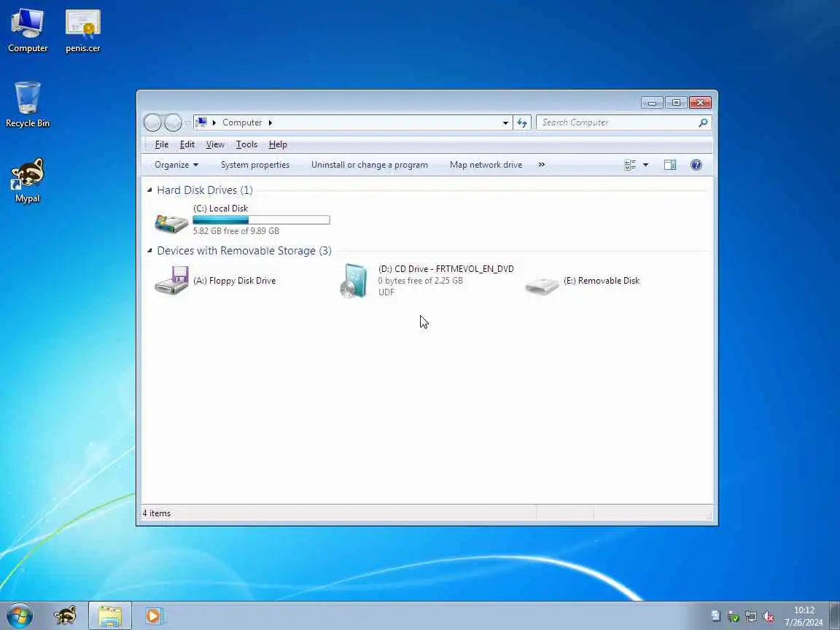This screenshot has height=630, width=840.
Task: Open the recent pages dropdown arrow
Action: [187, 122]
